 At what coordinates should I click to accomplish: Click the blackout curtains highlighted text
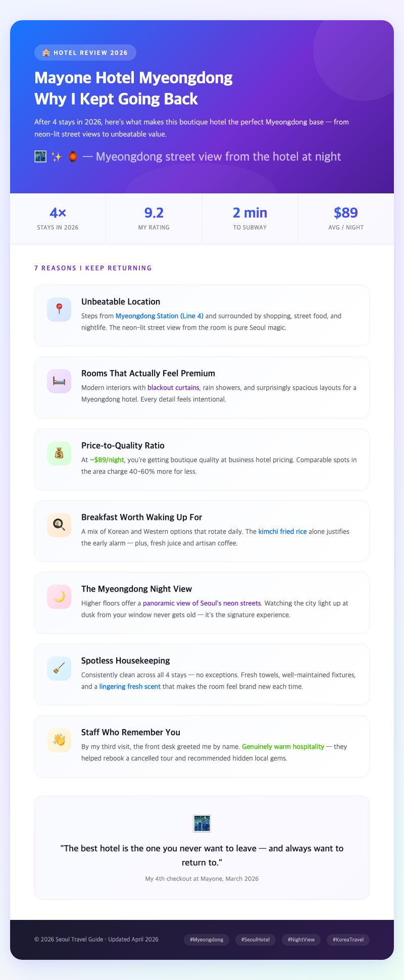coord(173,388)
